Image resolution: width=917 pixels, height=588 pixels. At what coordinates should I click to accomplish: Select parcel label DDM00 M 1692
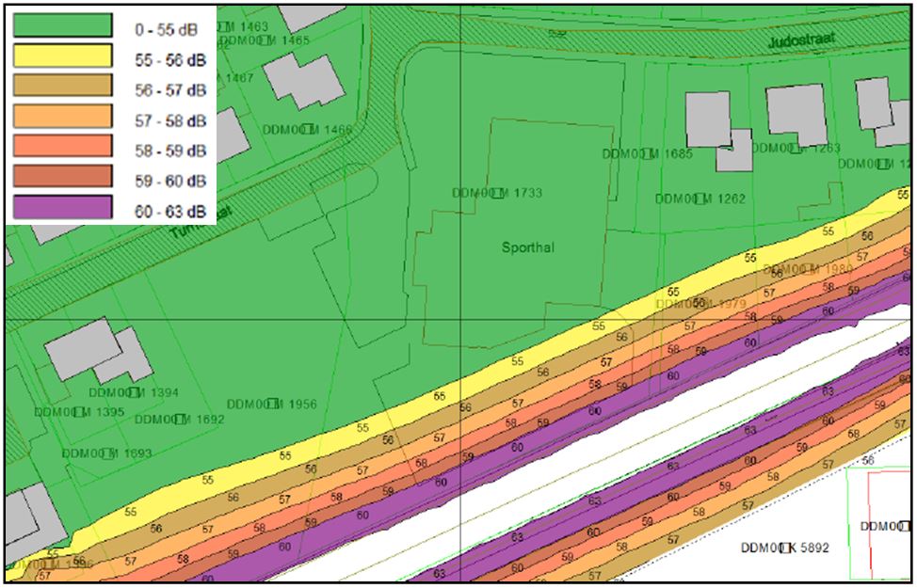179,420
